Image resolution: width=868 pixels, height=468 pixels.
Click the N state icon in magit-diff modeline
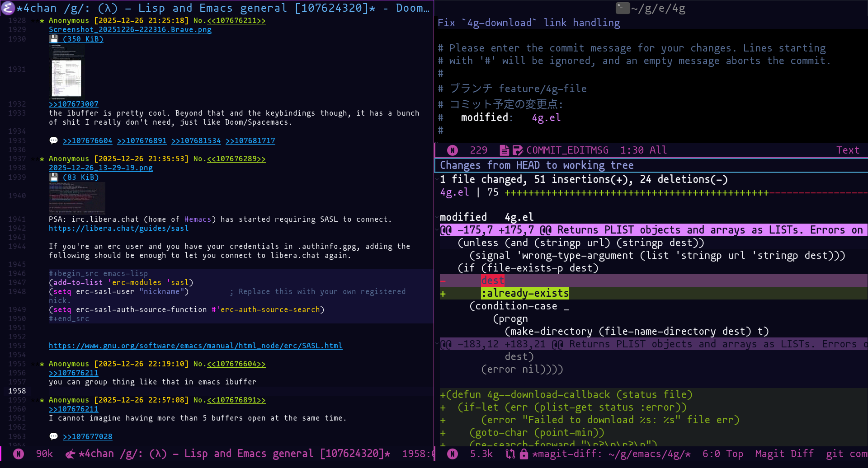453,454
